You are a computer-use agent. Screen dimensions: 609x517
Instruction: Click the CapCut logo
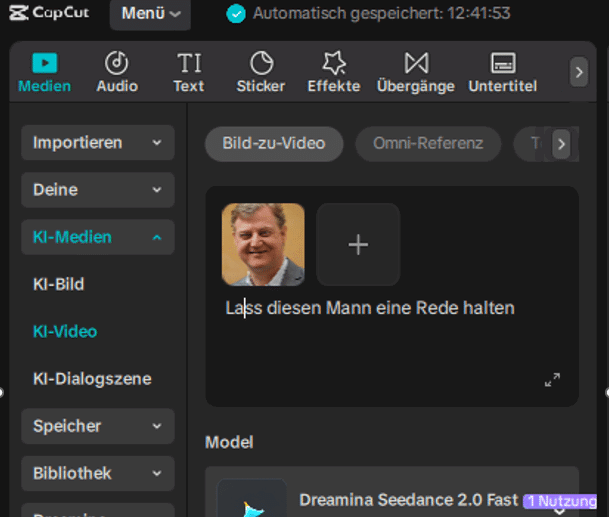(x=49, y=13)
